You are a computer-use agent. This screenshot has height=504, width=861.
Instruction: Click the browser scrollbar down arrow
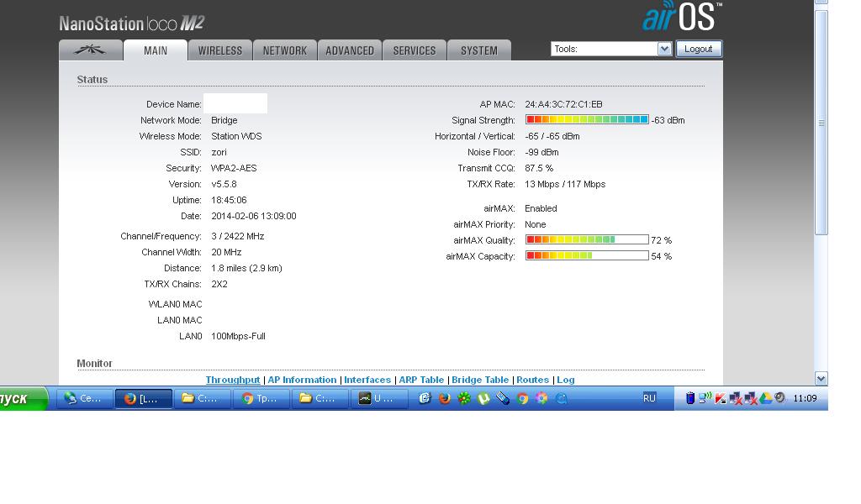tap(821, 378)
